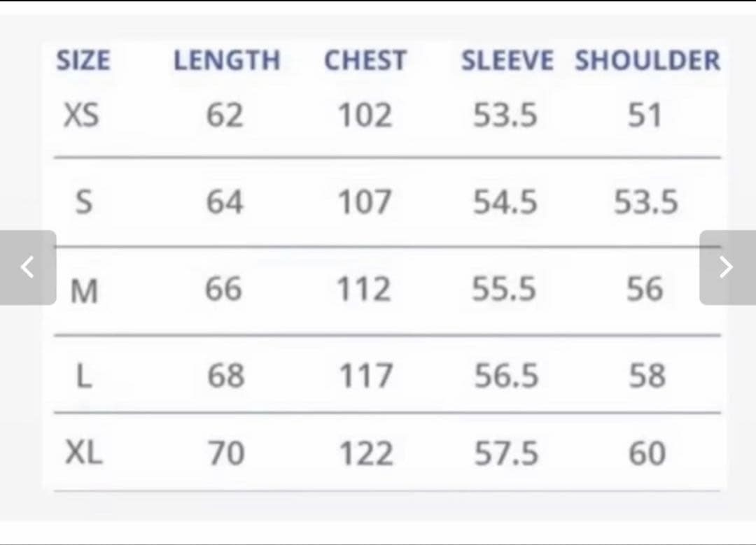Viewport: 756px width, 545px height.
Task: Select the M size row label
Action: pyautogui.click(x=84, y=290)
